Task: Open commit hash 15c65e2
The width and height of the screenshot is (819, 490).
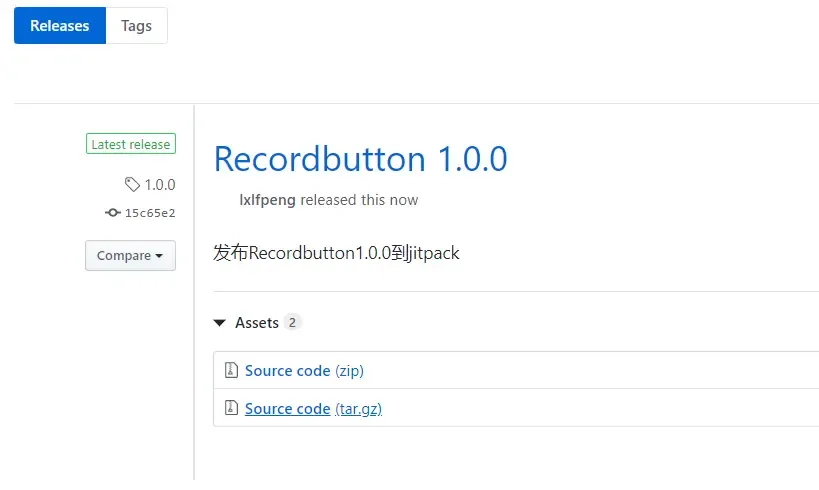Action: coord(150,213)
